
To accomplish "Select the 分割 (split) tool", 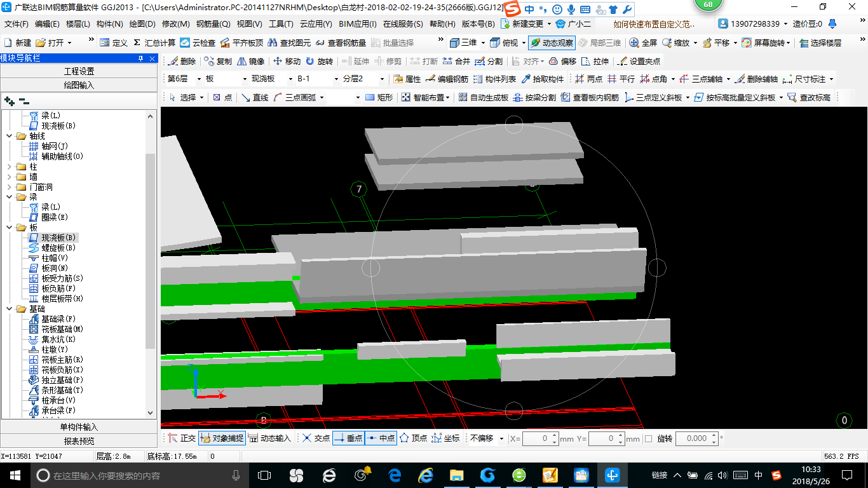I will [489, 62].
